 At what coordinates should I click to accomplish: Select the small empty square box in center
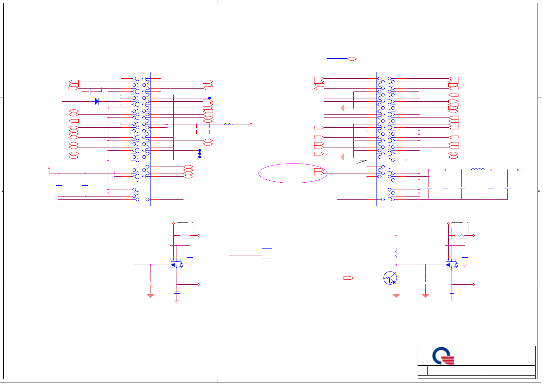coord(267,253)
